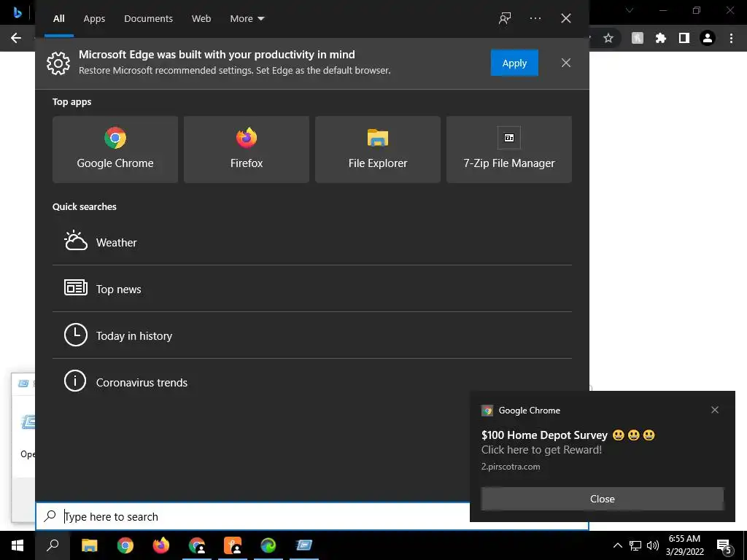Dismiss Chrome notification with X icon
Screen dimensions: 747x560
(x=715, y=410)
